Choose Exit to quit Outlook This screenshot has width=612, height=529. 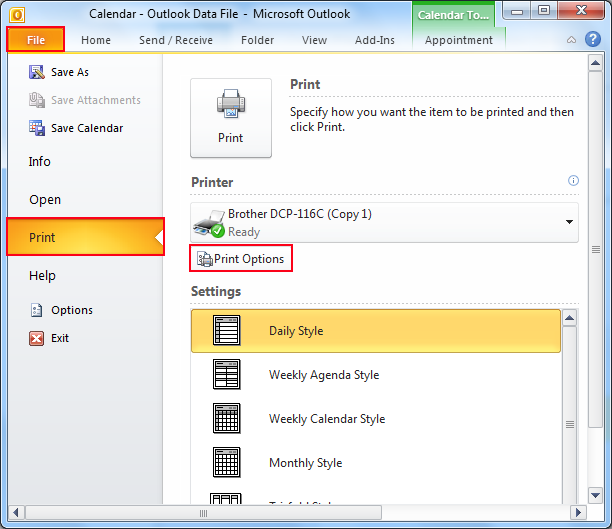click(x=60, y=338)
